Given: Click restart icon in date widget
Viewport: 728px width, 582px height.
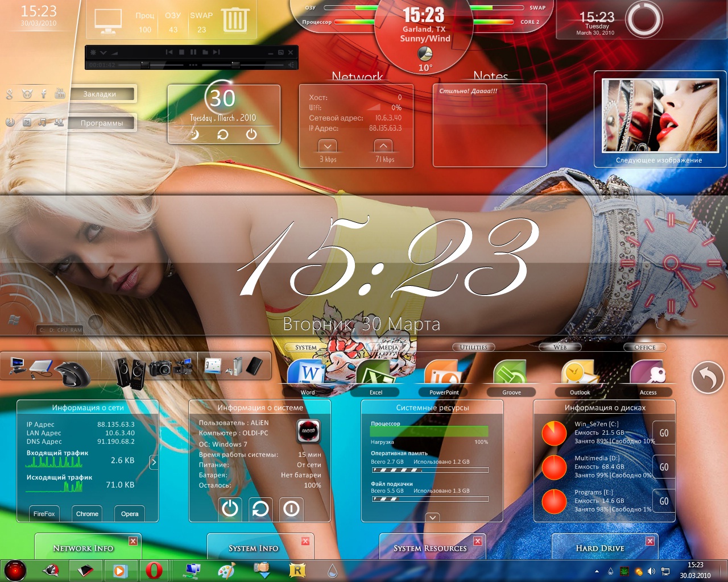Looking at the screenshot, I should [223, 135].
